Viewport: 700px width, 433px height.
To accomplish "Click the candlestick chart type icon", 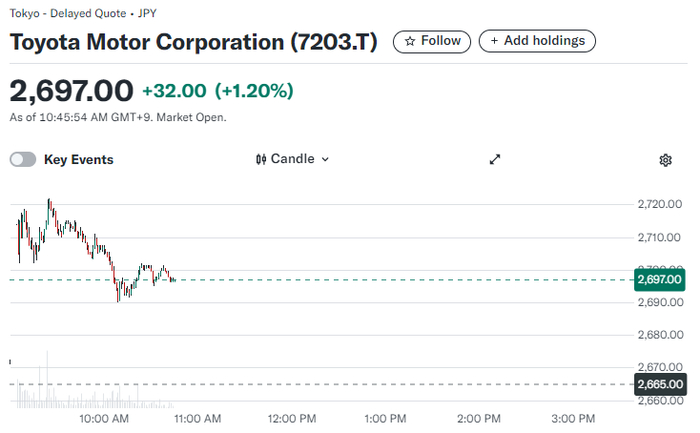I will tap(261, 159).
